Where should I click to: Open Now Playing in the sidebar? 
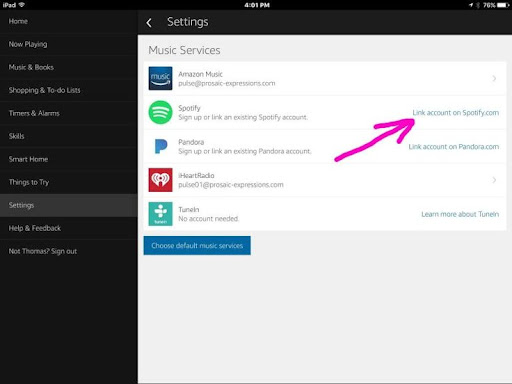click(x=69, y=44)
